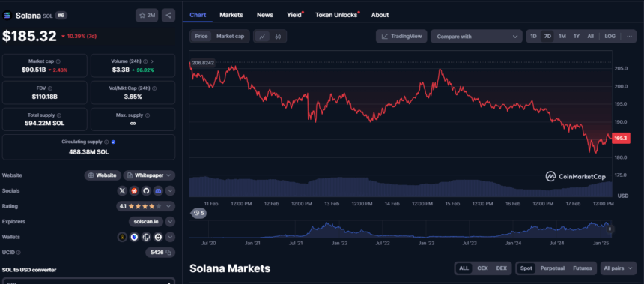Filter markets by DEX
The image size is (644, 284).
(x=501, y=268)
